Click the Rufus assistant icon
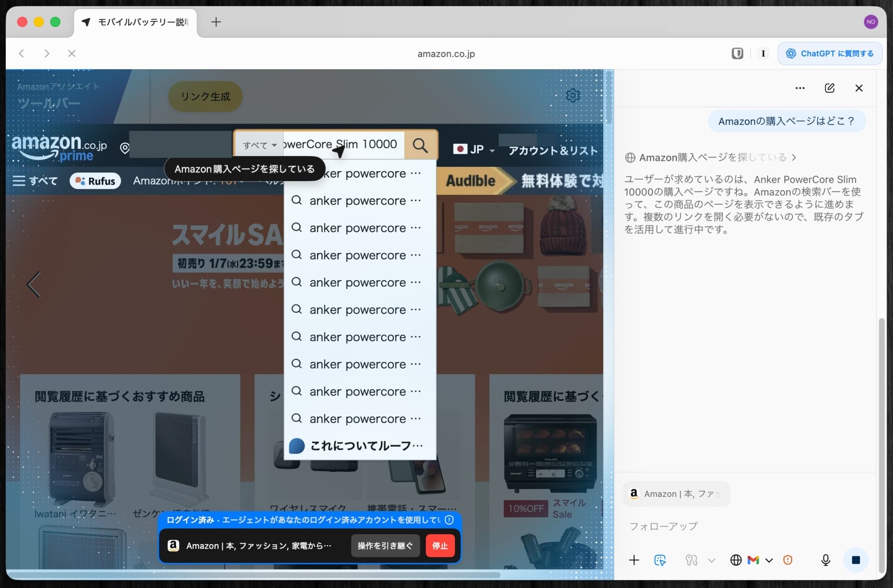This screenshot has width=893, height=588. 81,180
